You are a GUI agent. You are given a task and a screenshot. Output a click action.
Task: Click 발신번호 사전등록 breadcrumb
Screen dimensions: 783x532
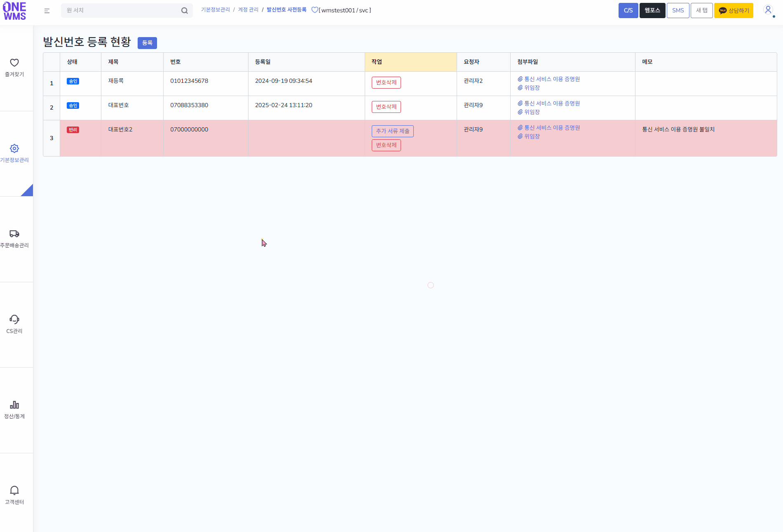point(286,10)
